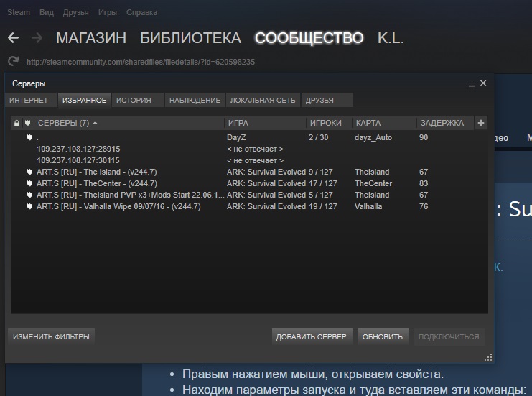Switch to the ИНТЕРНЕТ tab

(x=31, y=100)
